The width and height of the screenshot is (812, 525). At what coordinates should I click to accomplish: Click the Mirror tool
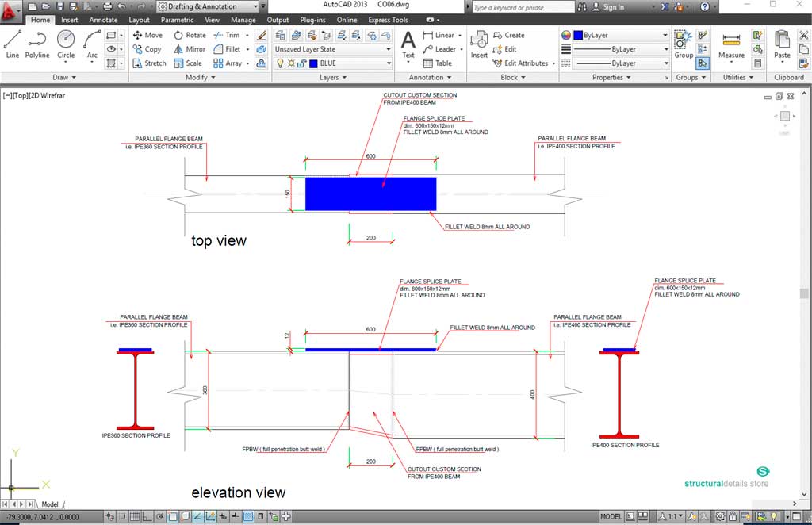pyautogui.click(x=189, y=49)
